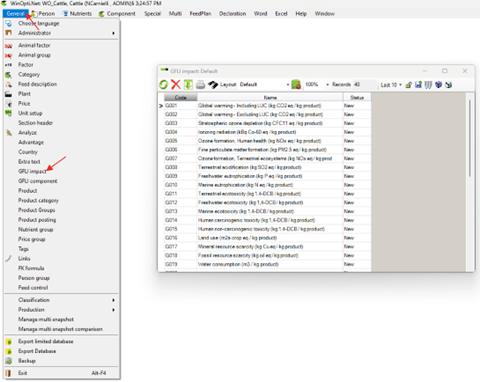Expand the Administrator submenu arrow

click(113, 33)
